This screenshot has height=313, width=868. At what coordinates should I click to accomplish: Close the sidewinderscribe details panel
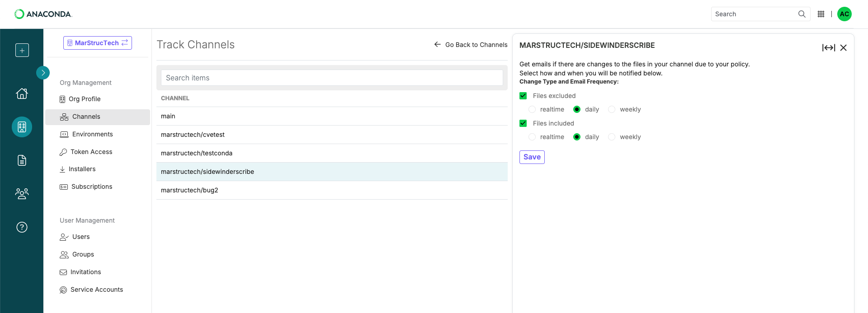[844, 48]
